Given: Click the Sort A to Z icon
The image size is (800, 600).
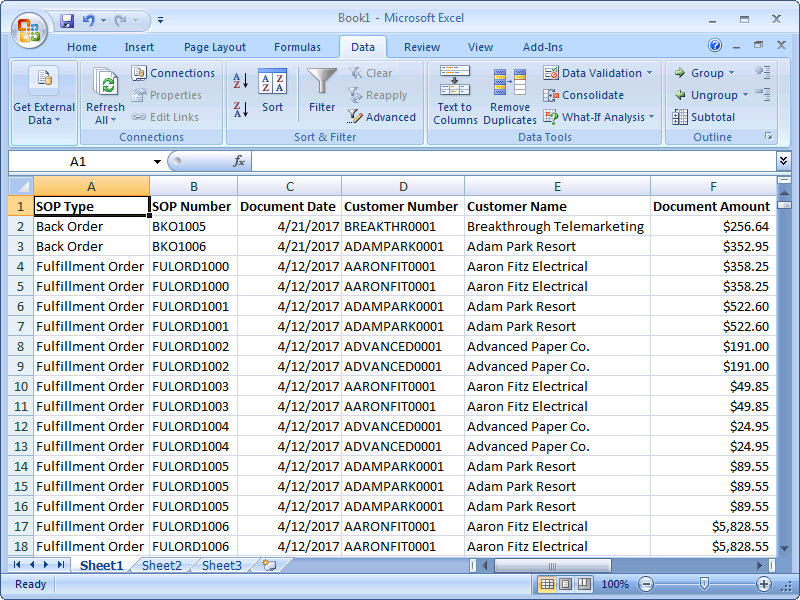Looking at the screenshot, I should tap(241, 81).
